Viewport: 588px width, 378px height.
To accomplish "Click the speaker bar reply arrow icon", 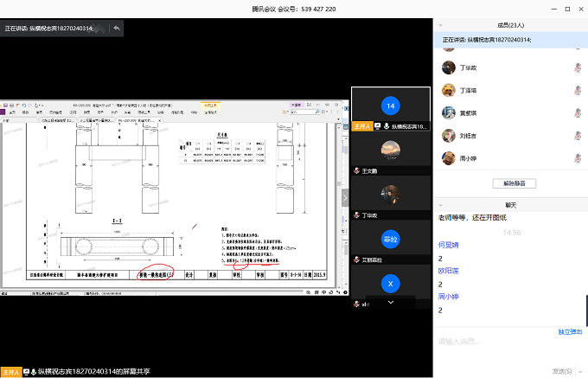I will pyautogui.click(x=116, y=29).
